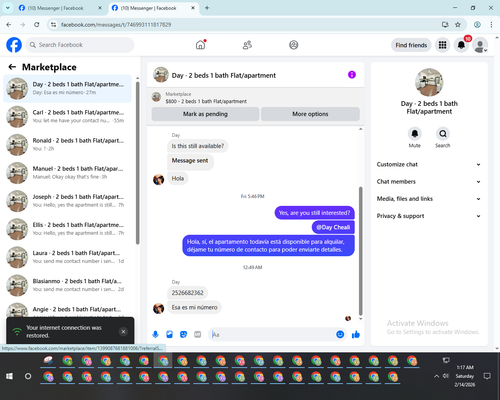This screenshot has width=500, height=400.
Task: Click More options button
Action: pos(310,114)
